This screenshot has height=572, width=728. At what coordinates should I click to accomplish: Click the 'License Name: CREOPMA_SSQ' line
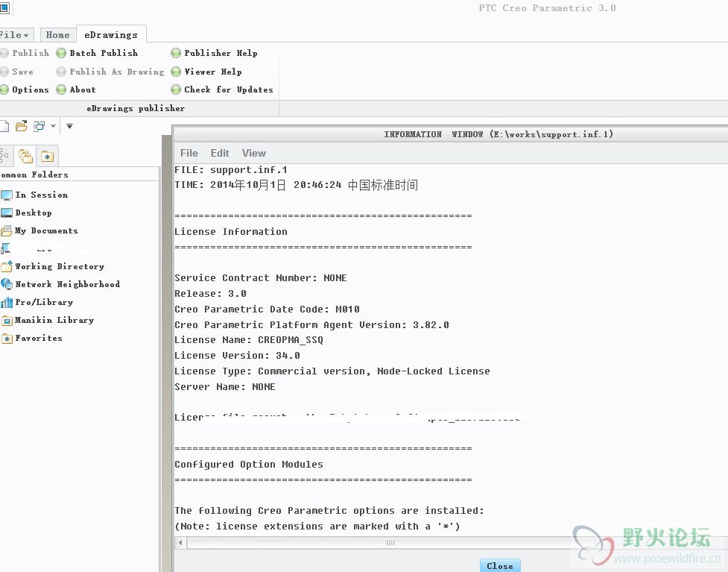pos(249,339)
